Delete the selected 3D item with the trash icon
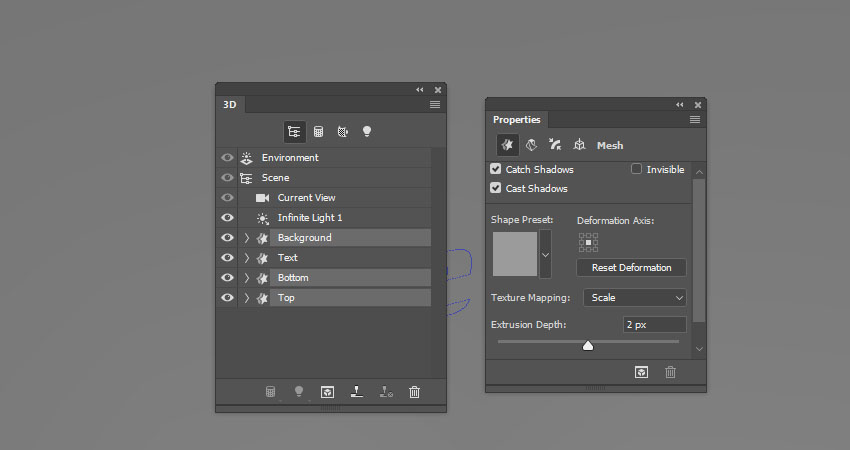The height and width of the screenshot is (450, 850). coord(414,391)
